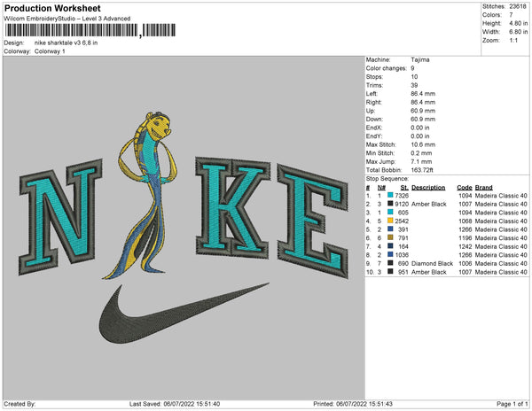This screenshot has width=532, height=411.
Task: Click the Stops value 10
Action: point(414,77)
